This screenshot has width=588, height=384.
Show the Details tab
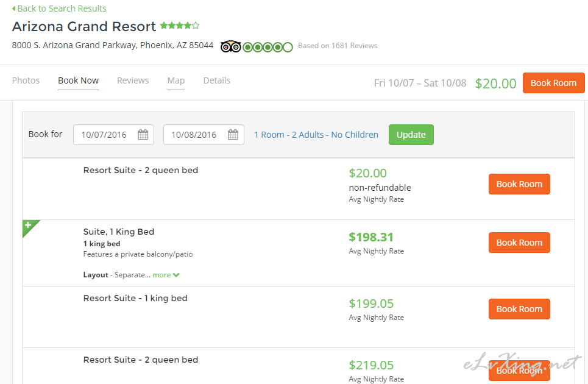217,80
